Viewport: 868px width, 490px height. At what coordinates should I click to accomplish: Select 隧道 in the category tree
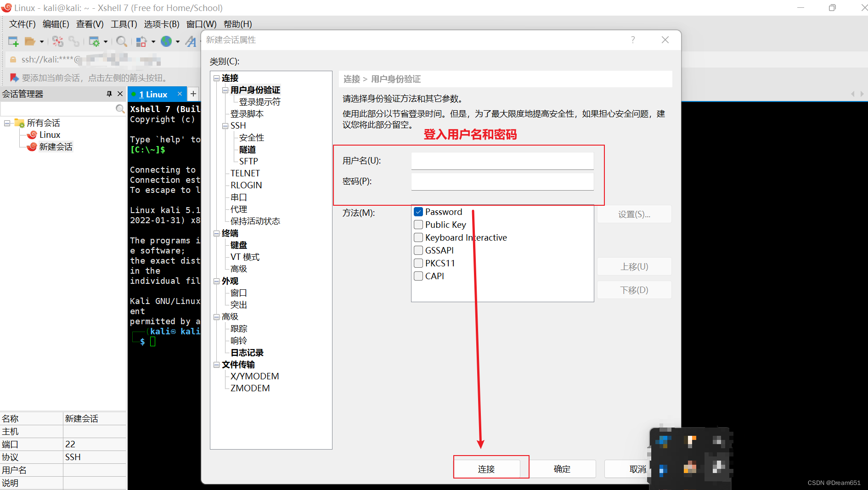click(248, 149)
